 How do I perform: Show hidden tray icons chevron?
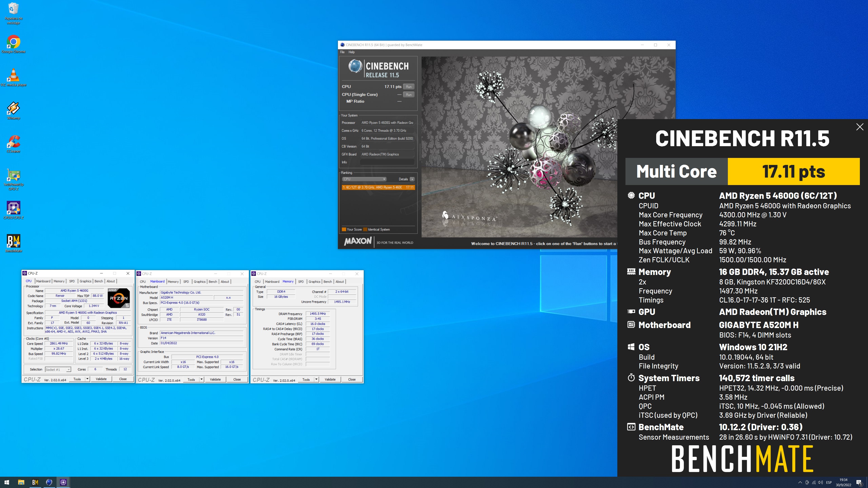[800, 482]
